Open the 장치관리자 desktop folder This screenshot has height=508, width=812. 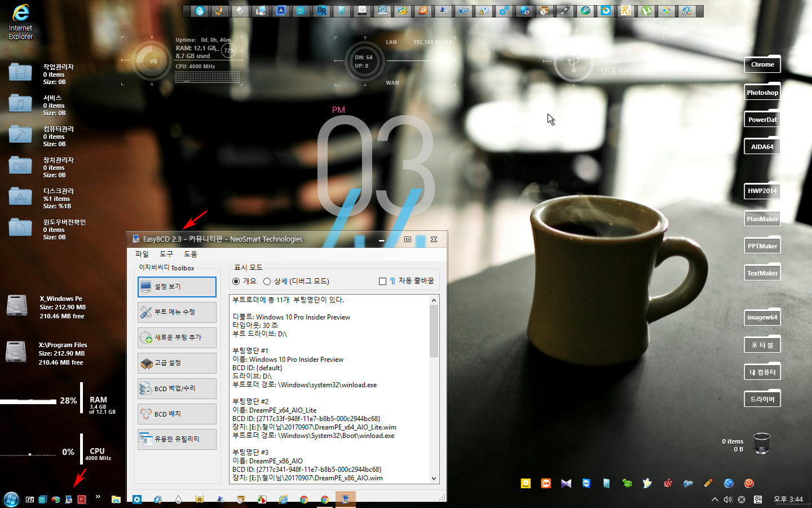tap(20, 166)
